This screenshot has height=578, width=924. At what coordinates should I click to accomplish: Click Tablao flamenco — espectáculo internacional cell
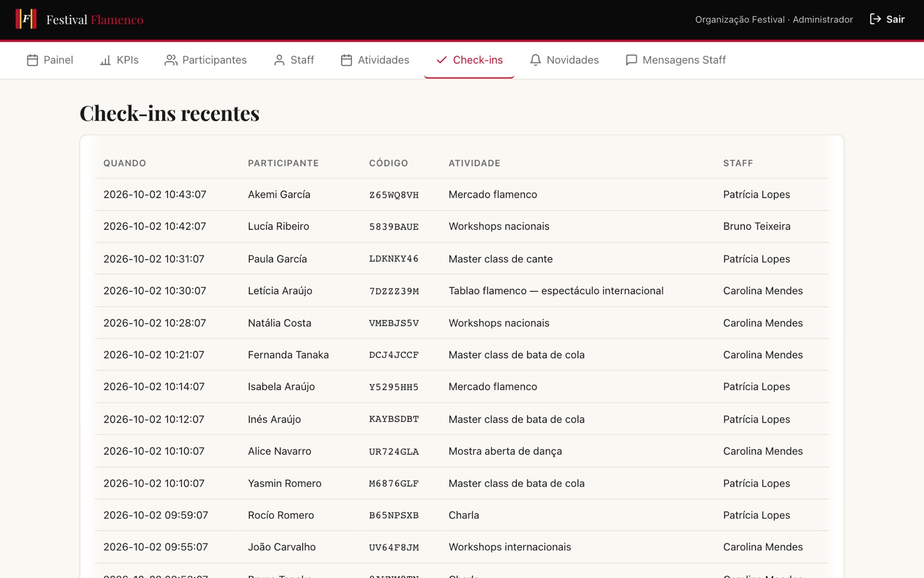coord(556,291)
